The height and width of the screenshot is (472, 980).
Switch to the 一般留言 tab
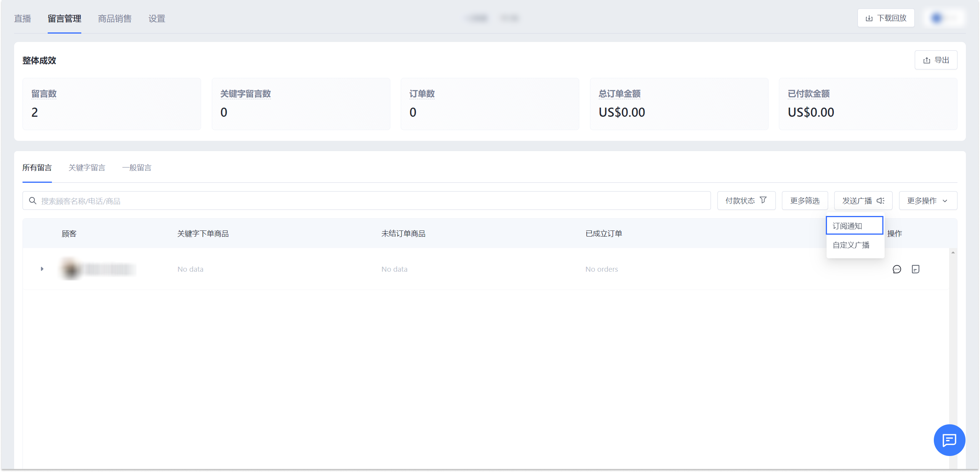(137, 168)
